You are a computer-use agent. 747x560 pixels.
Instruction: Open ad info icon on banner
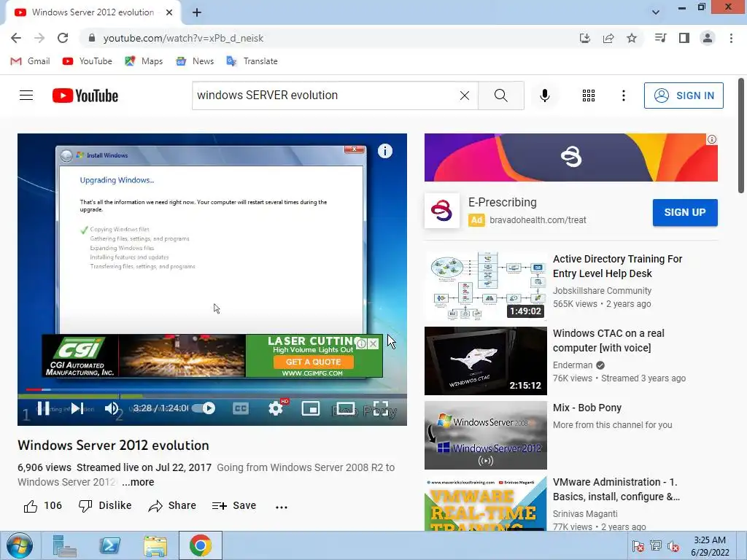click(x=712, y=139)
